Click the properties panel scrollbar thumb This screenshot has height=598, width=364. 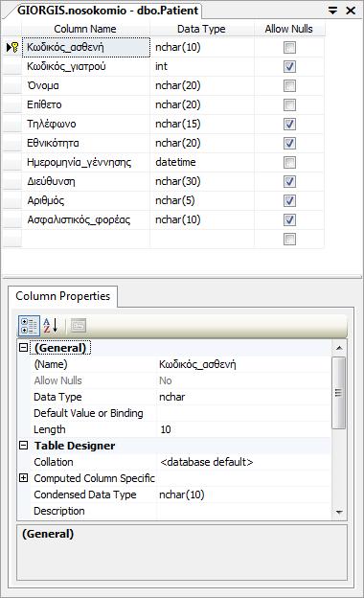pyautogui.click(x=339, y=393)
